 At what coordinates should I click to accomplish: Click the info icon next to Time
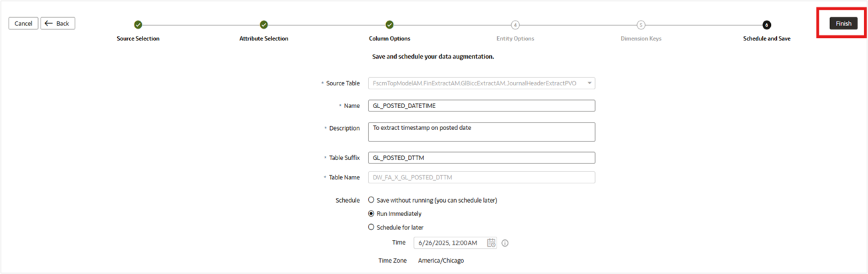(505, 243)
